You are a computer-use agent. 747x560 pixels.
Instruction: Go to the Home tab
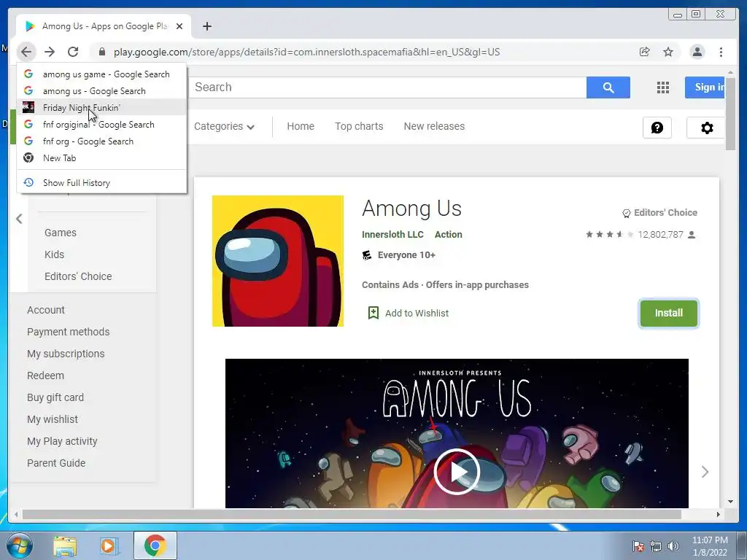click(x=301, y=126)
